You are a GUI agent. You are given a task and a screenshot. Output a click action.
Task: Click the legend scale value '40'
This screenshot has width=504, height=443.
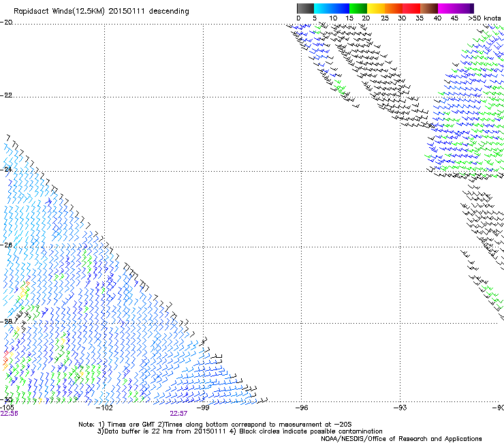coord(437,18)
